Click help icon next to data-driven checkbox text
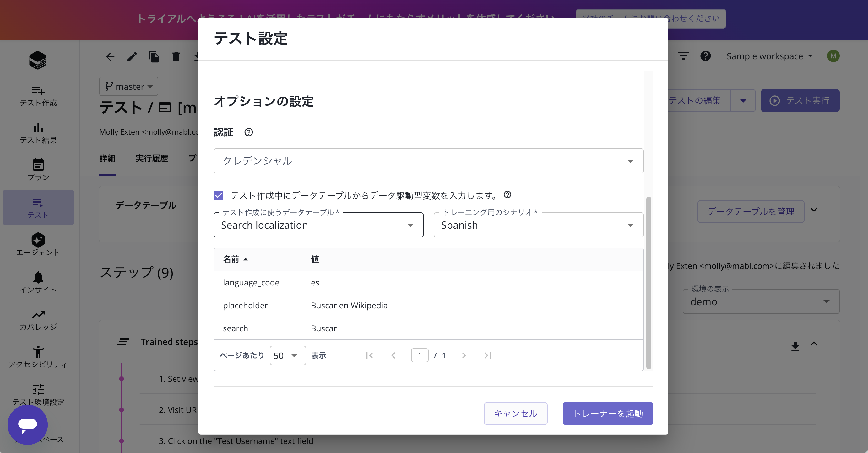This screenshot has height=453, width=868. [507, 195]
